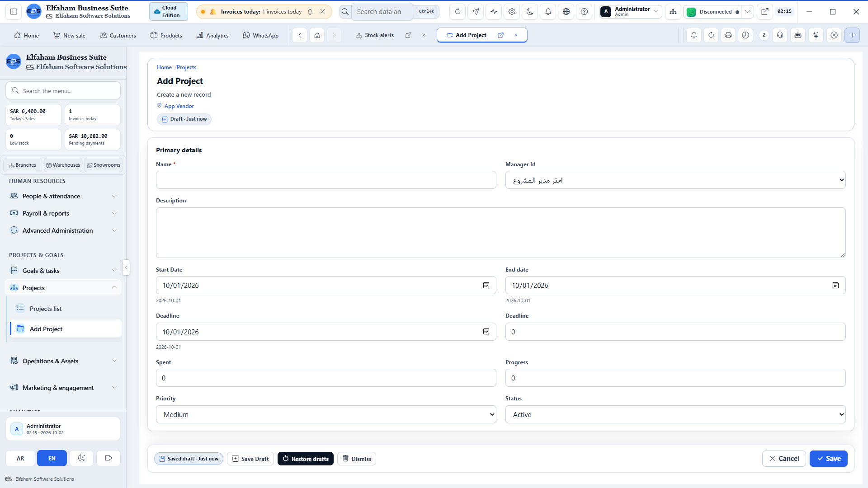This screenshot has height=488, width=868.
Task: Click the Name input field
Action: (x=326, y=180)
